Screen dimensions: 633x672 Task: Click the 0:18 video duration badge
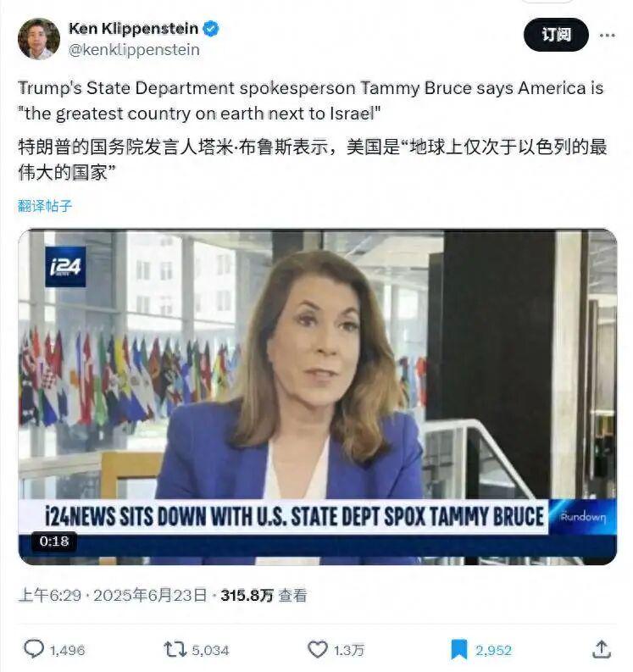[x=54, y=541]
